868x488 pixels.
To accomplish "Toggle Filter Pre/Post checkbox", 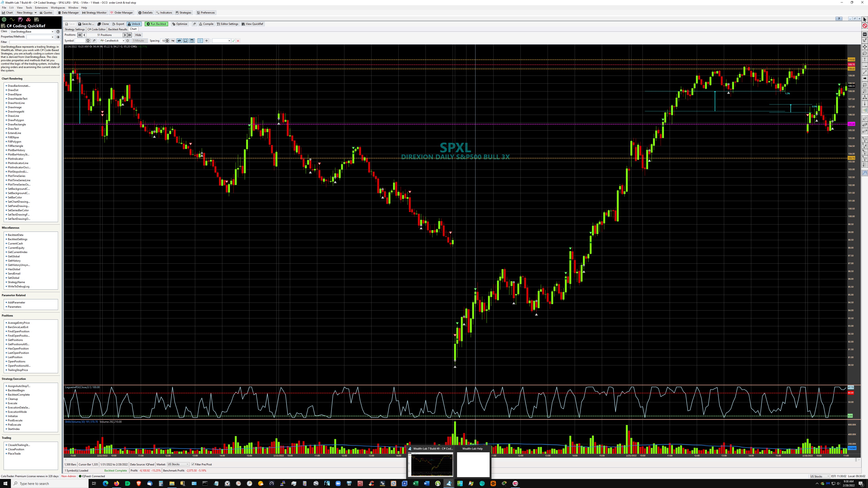I will pos(193,465).
